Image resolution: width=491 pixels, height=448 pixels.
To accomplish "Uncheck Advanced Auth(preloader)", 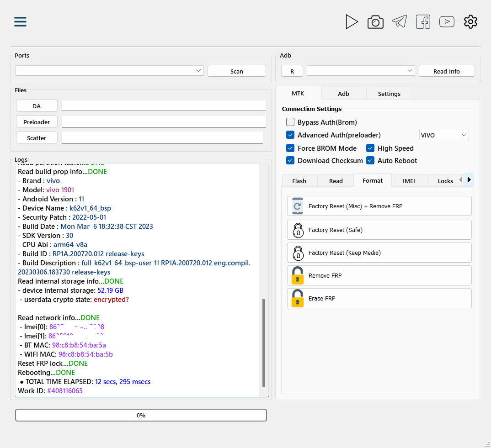I will (290, 135).
